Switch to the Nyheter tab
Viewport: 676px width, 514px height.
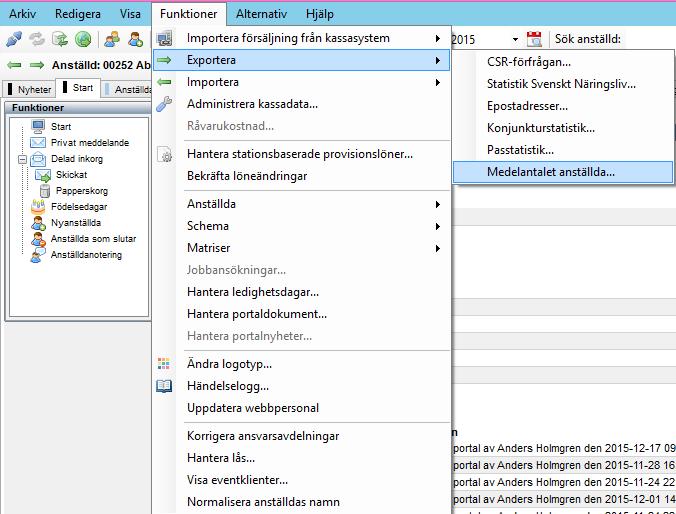click(30, 89)
